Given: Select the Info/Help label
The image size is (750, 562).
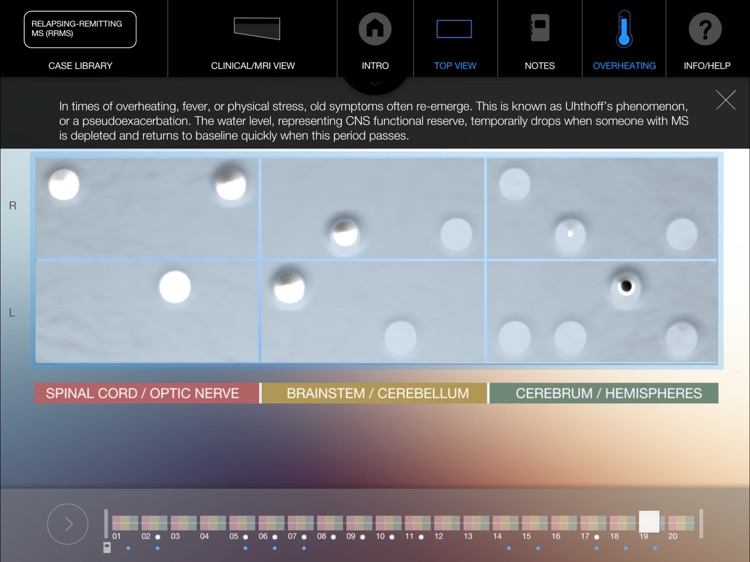Looking at the screenshot, I should [706, 66].
